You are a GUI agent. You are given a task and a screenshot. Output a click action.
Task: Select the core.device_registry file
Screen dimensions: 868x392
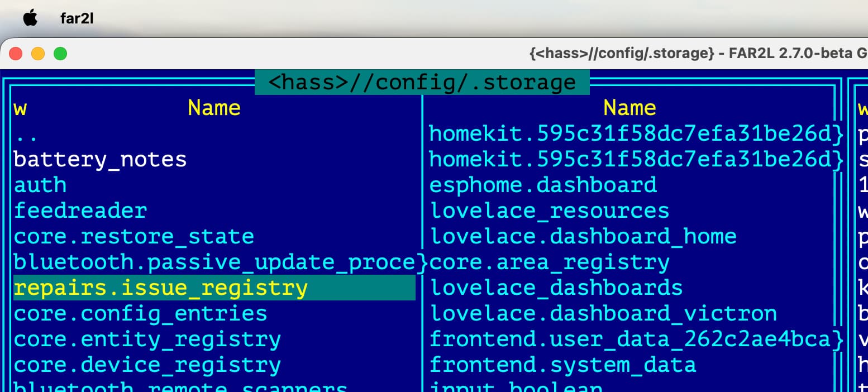pos(147,365)
